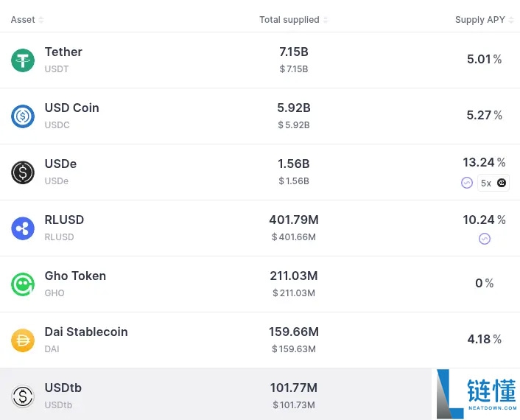The height and width of the screenshot is (420, 520).
Task: Click the $ 101.73M dollar value
Action: (x=294, y=405)
